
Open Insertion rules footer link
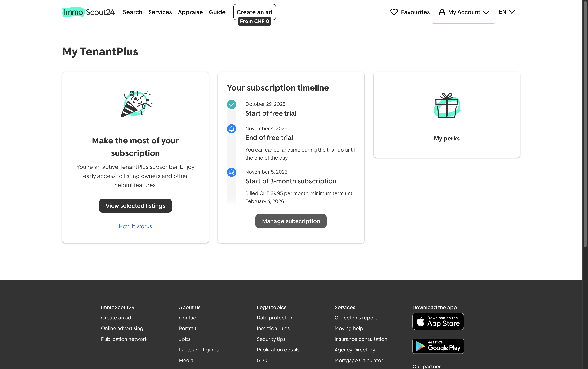273,328
